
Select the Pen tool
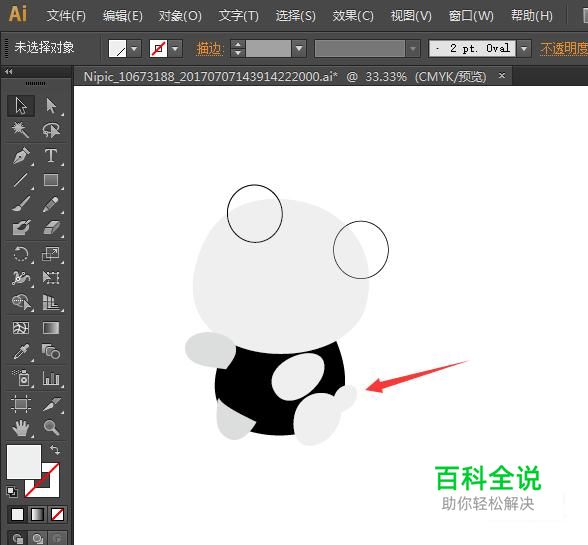(21, 156)
